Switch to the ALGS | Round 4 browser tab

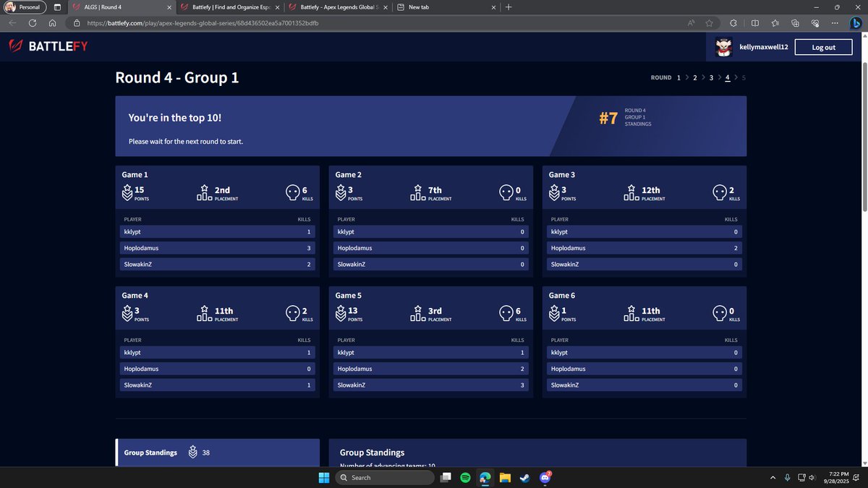[121, 7]
